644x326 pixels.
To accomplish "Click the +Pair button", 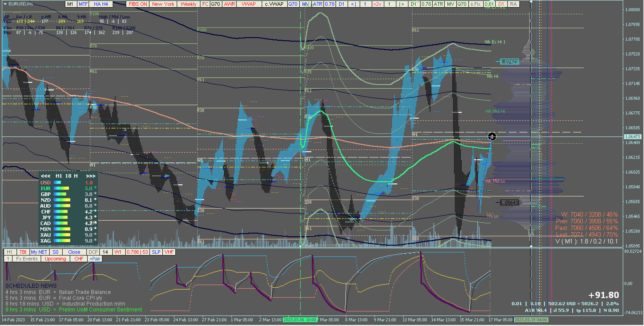I will 95,259.
